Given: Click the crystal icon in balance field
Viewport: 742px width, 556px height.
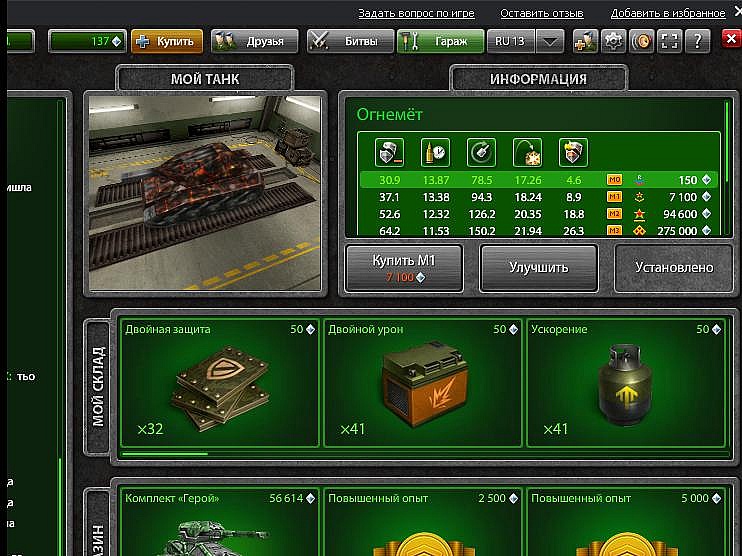Looking at the screenshot, I should [116, 42].
